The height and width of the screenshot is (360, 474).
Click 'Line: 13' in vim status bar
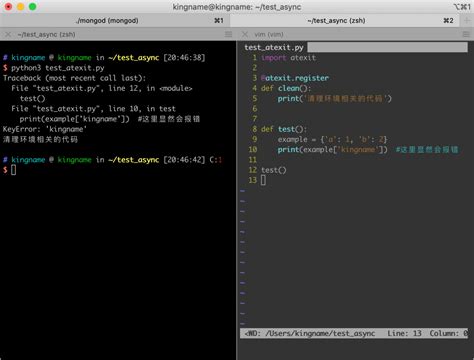pyautogui.click(x=404, y=333)
